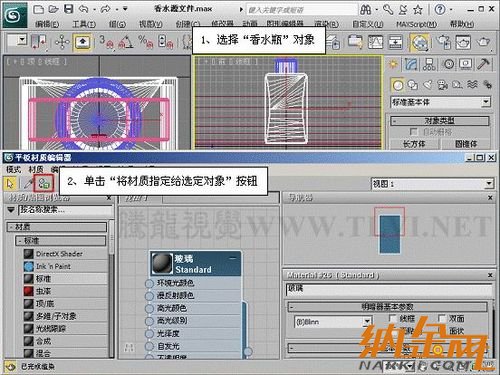Open the 标准基本体 dropdown
This screenshot has width=500, height=375.
(441, 102)
